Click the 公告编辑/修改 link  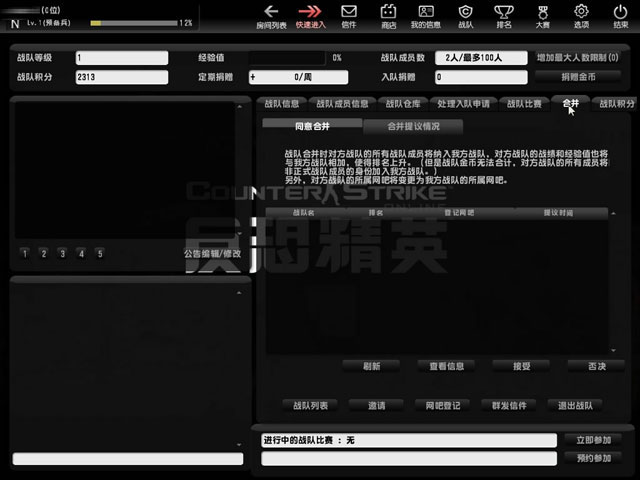(x=213, y=254)
